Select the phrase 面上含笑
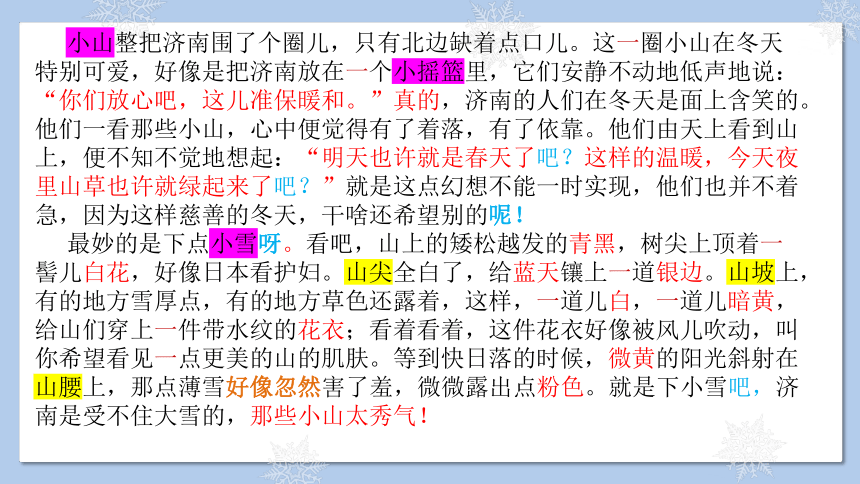This screenshot has height=484, width=860. 727,100
